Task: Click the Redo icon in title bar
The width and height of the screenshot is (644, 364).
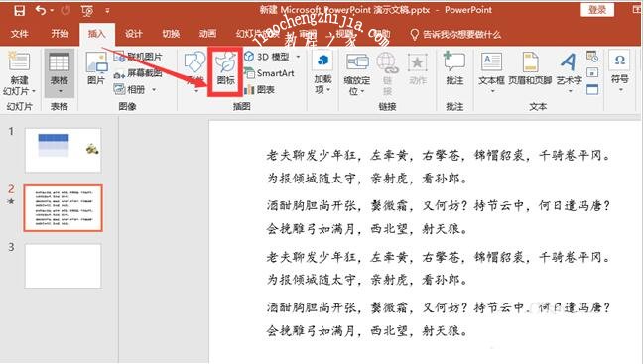Action: pyautogui.click(x=65, y=10)
